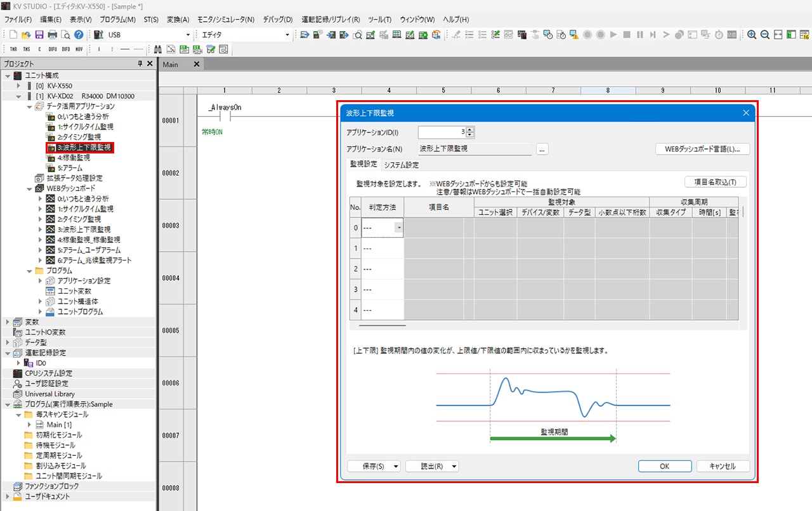The width and height of the screenshot is (812, 511).
Task: Increase the アプリケーションID spinner value
Action: point(469,129)
